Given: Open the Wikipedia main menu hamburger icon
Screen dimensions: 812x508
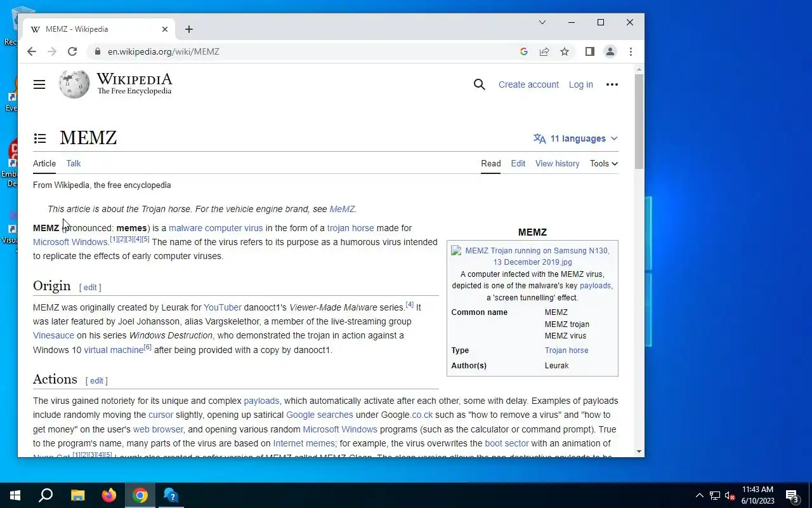Looking at the screenshot, I should click(x=39, y=84).
